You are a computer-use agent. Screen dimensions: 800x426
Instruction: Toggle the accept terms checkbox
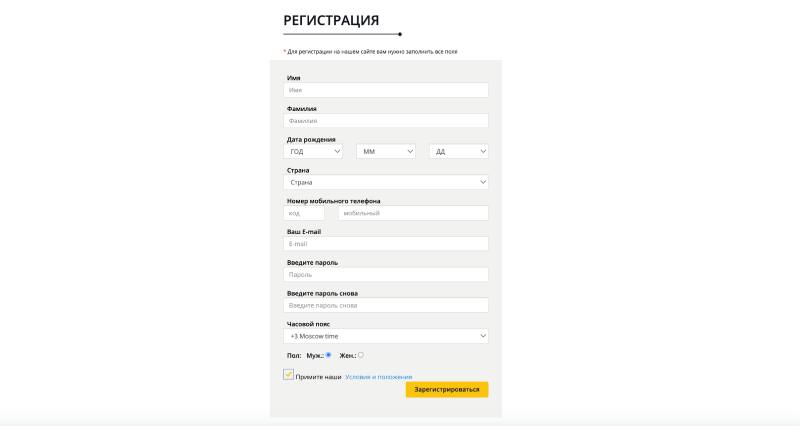click(x=289, y=375)
